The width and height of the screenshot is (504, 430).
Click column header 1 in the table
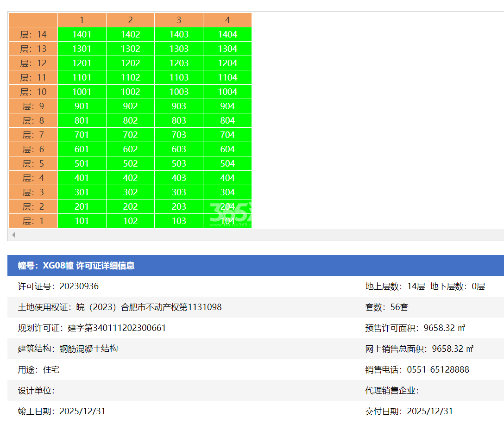pos(82,20)
